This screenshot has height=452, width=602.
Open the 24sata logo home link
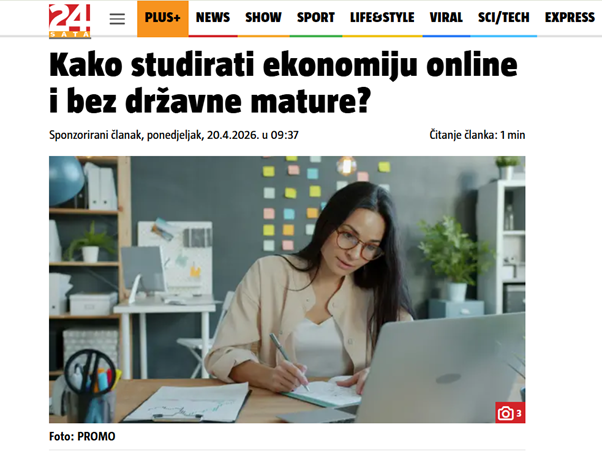pyautogui.click(x=70, y=21)
